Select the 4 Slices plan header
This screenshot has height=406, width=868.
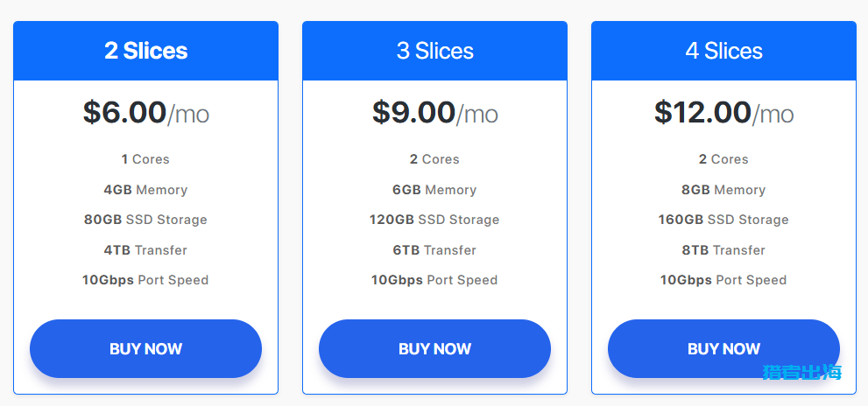click(723, 51)
